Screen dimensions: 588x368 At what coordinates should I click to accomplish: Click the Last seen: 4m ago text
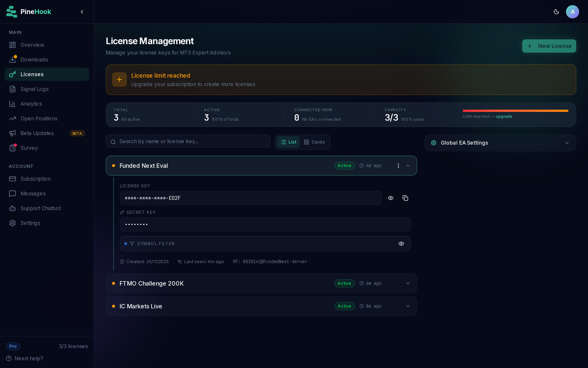(204, 262)
